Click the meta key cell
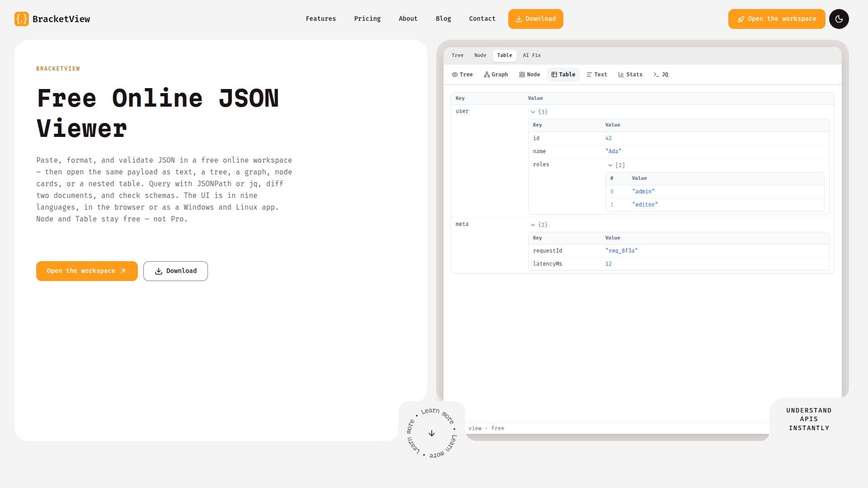 click(462, 224)
